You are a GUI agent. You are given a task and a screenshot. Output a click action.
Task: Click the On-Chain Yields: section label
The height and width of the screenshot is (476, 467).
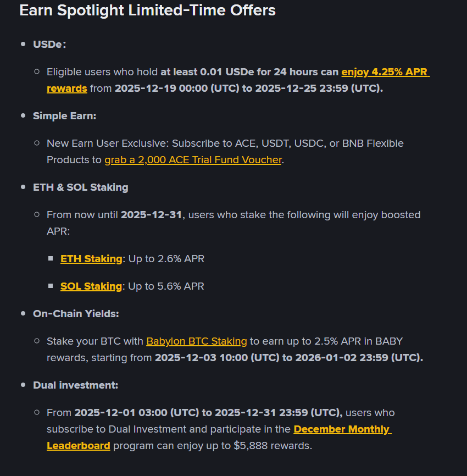click(x=76, y=314)
